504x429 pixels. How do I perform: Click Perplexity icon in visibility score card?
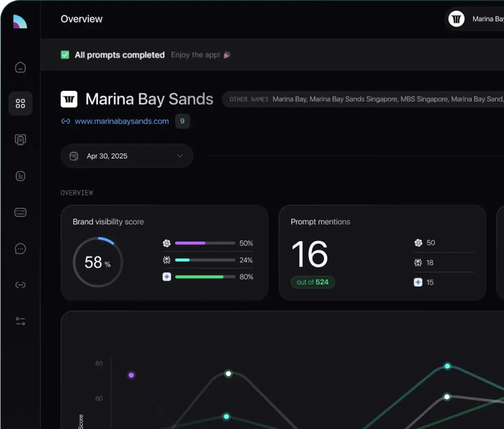coord(167,260)
